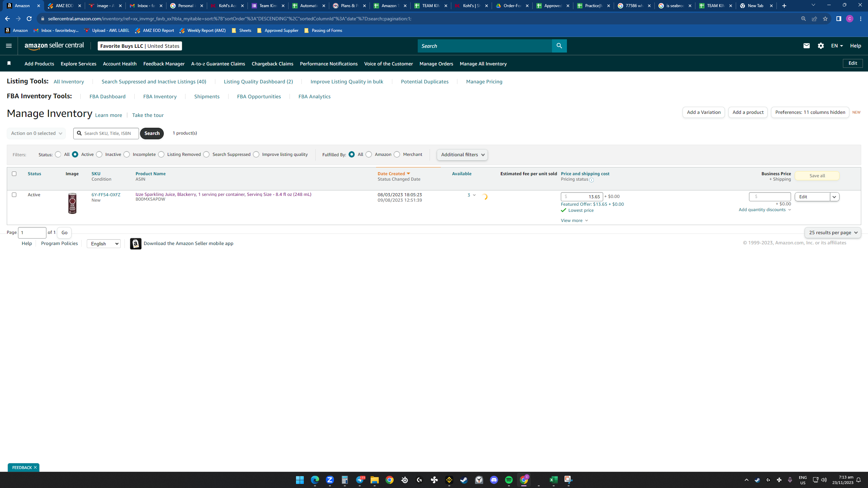
Task: Expand the Additional filters dropdown
Action: click(462, 155)
